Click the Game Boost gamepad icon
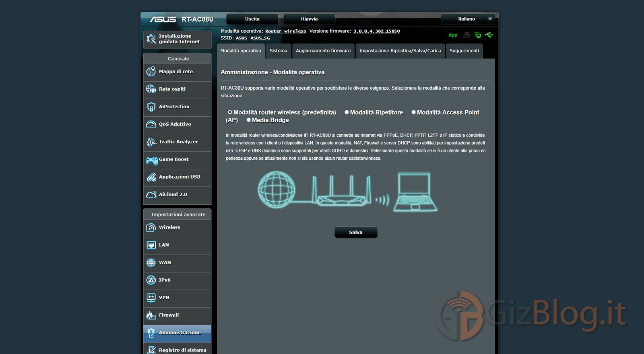 click(x=152, y=161)
